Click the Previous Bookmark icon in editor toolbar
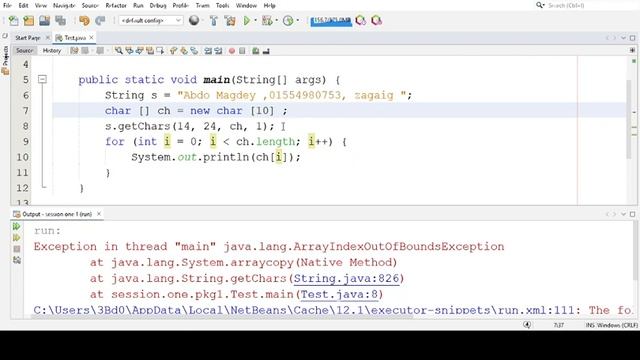Viewport: 640px width, 360px height. click(x=173, y=51)
